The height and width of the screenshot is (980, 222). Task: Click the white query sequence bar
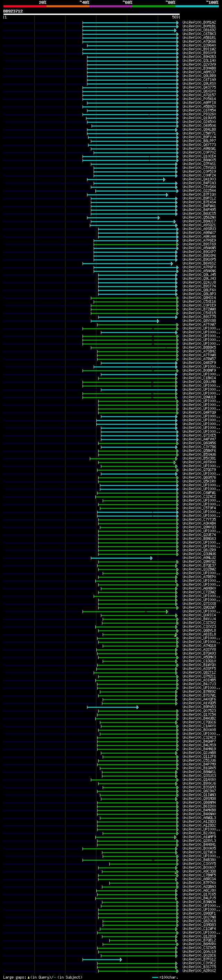tap(92, 15)
